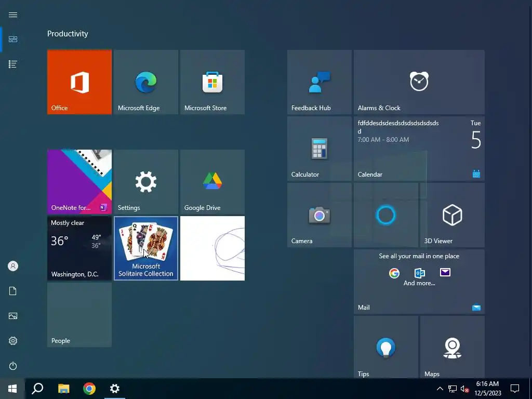The width and height of the screenshot is (532, 399).
Task: Open the Action Center notifications
Action: (x=515, y=389)
